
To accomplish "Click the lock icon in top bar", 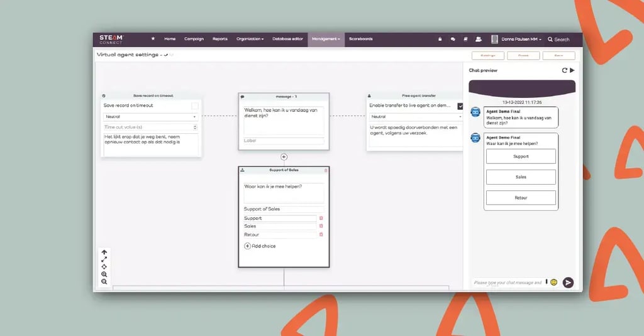I will tap(440, 39).
